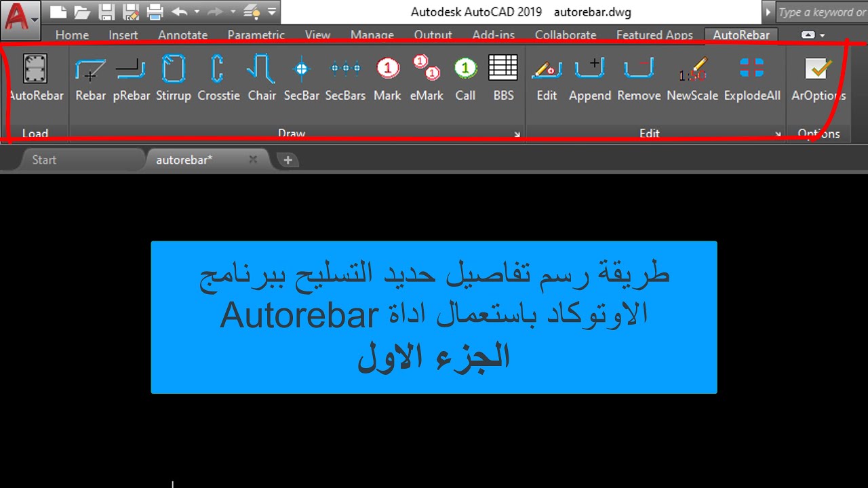Open the workspace layers light-bulb icon

[x=252, y=12]
